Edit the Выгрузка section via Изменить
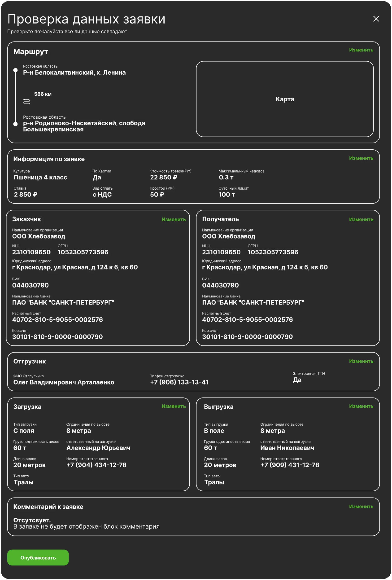Image resolution: width=392 pixels, height=580 pixels. tap(361, 406)
